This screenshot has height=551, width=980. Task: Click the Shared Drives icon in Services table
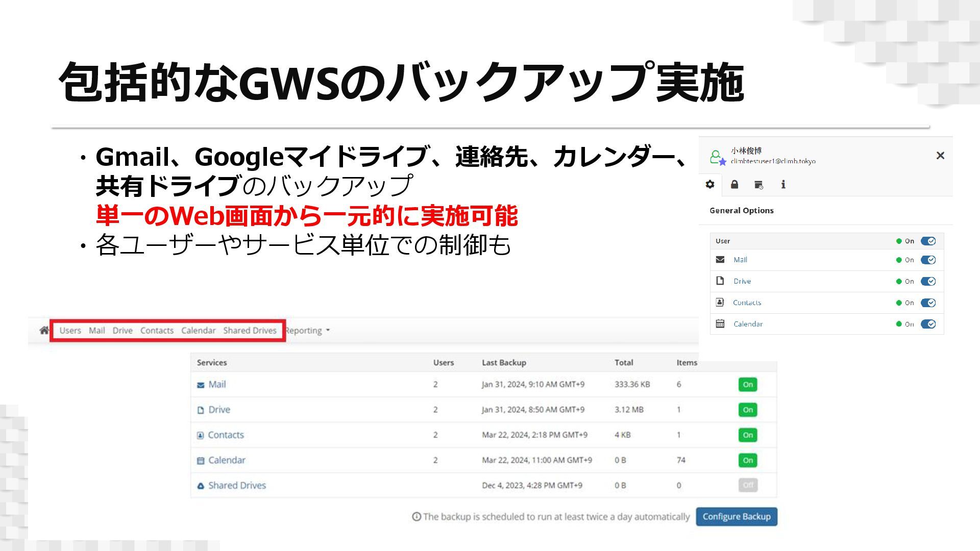(201, 486)
